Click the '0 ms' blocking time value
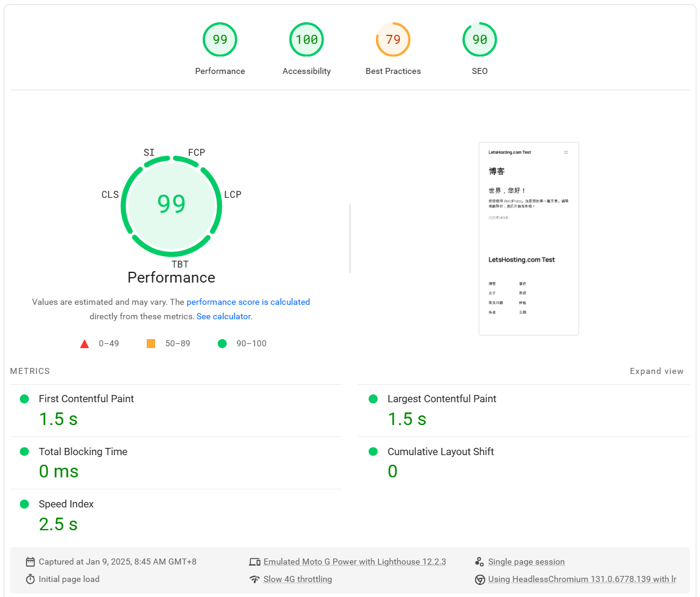 coord(58,471)
